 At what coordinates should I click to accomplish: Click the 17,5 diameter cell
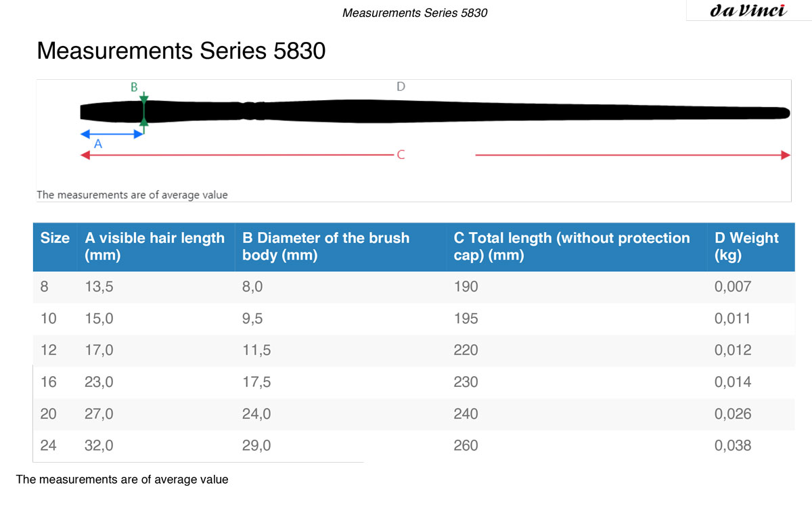click(x=256, y=382)
